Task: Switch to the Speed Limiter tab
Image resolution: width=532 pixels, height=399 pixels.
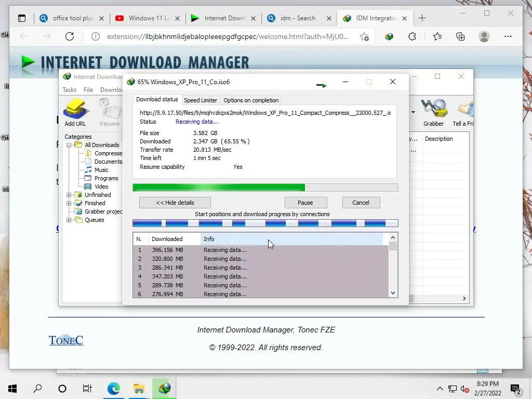Action: click(201, 100)
